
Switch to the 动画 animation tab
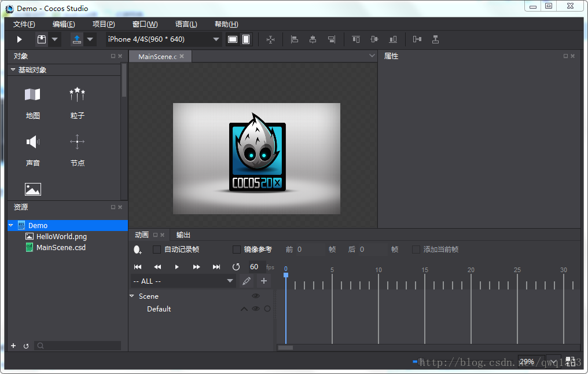pyautogui.click(x=142, y=235)
